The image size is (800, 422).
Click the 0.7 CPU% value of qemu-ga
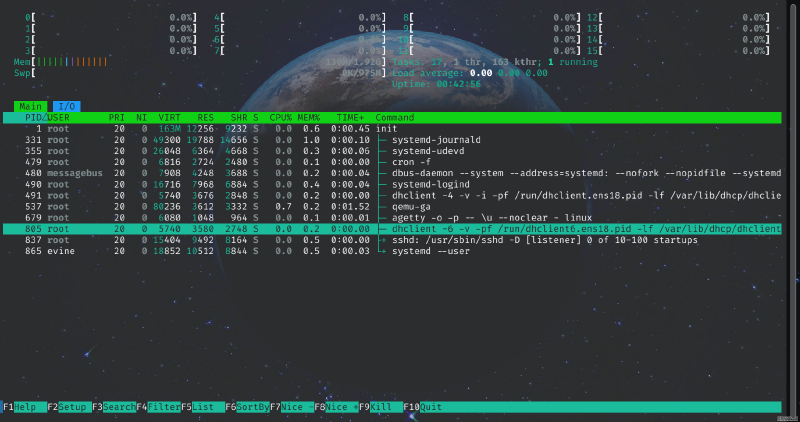[x=284, y=207]
